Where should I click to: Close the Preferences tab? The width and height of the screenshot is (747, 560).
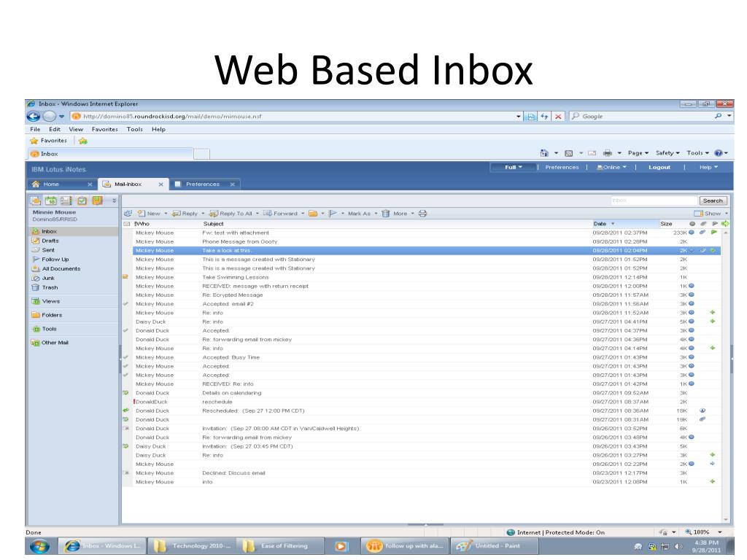click(x=233, y=184)
